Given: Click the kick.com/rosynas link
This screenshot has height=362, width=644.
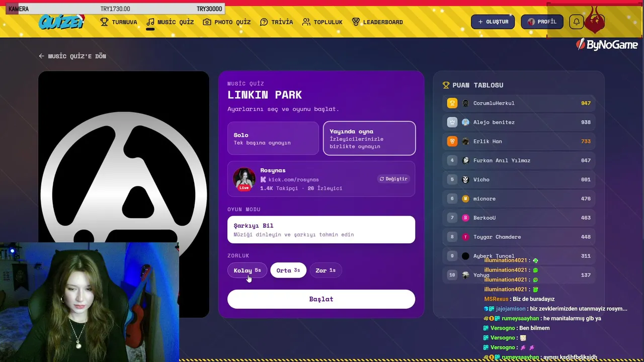Looking at the screenshot, I should point(293,179).
